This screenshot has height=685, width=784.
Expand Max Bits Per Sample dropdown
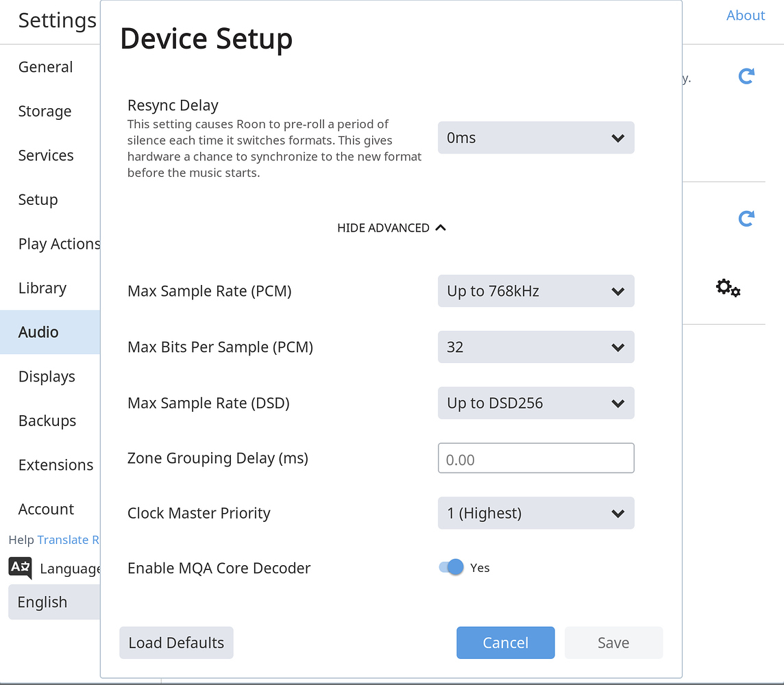click(x=536, y=347)
